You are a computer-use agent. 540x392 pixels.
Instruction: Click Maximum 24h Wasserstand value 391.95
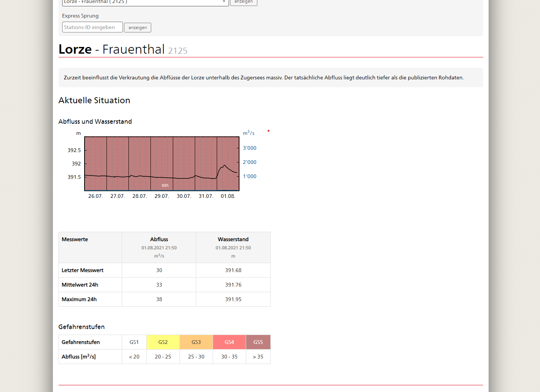click(233, 299)
